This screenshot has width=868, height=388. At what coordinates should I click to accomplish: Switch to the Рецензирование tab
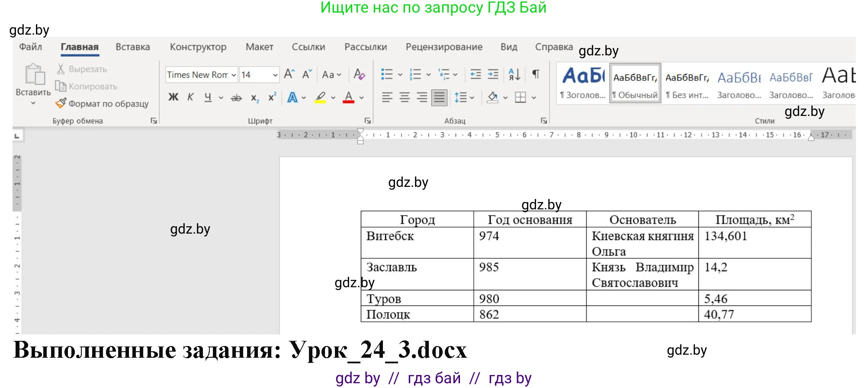[444, 47]
